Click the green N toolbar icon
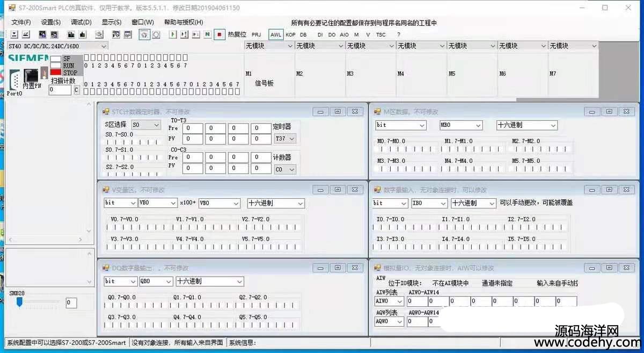644x353 pixels. 208,34
